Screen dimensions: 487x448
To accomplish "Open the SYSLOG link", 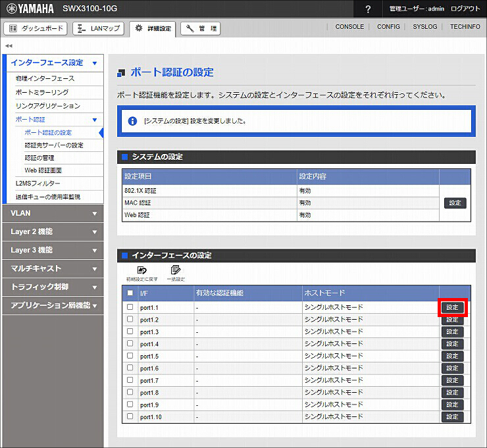I will [425, 27].
